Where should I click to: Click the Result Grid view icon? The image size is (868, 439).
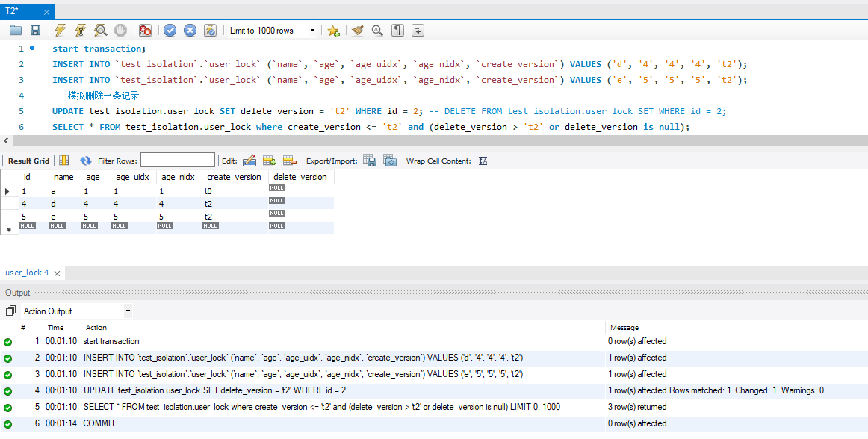(64, 161)
